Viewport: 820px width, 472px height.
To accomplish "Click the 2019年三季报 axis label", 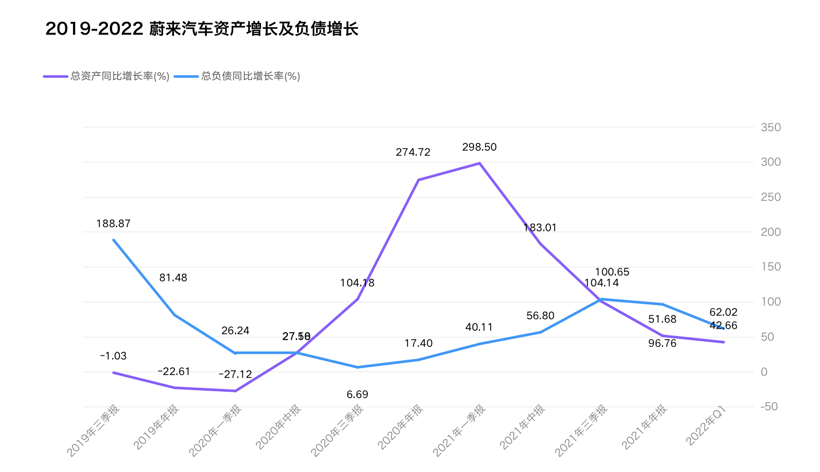I will click(93, 431).
